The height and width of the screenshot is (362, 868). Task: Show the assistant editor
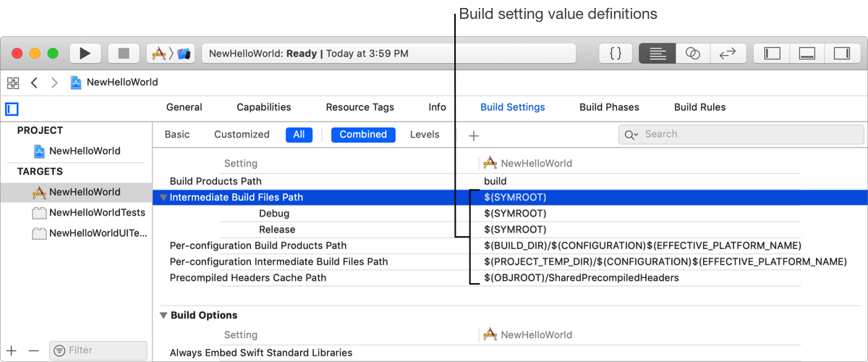693,53
